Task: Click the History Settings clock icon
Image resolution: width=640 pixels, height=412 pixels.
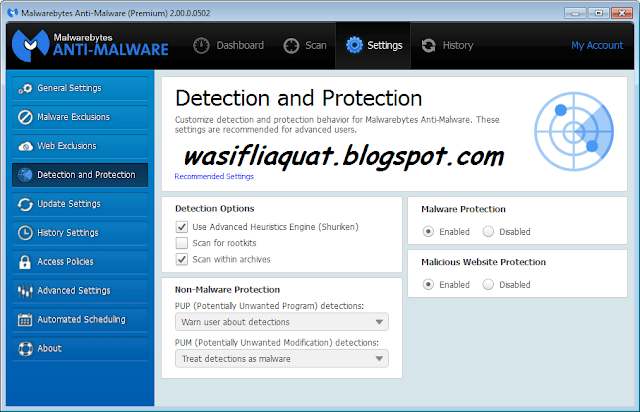Action: (x=25, y=233)
